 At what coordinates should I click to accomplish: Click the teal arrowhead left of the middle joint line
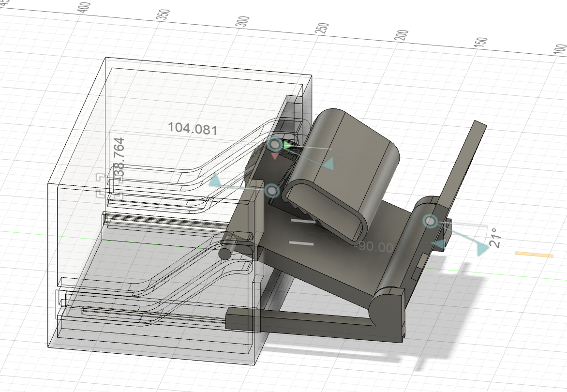point(215,181)
